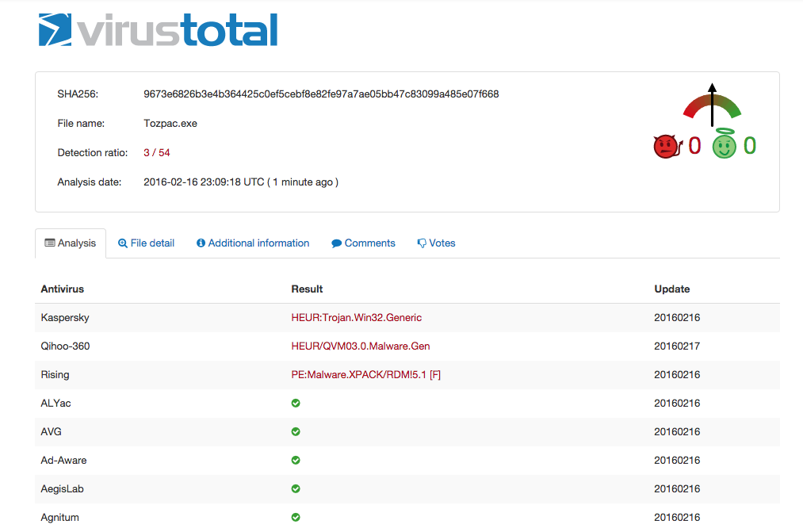This screenshot has height=532, width=803.
Task: Click the speech bubble icon on Comments tab
Action: point(336,243)
